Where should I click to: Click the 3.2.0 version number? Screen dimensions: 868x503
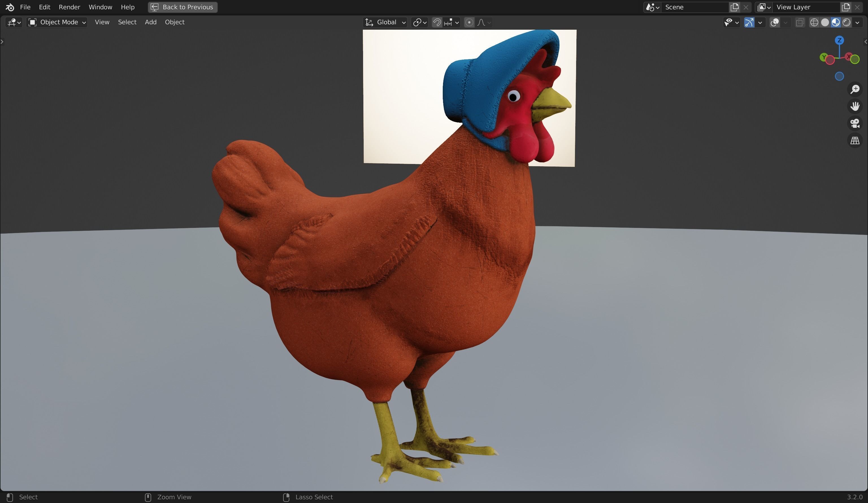point(854,497)
